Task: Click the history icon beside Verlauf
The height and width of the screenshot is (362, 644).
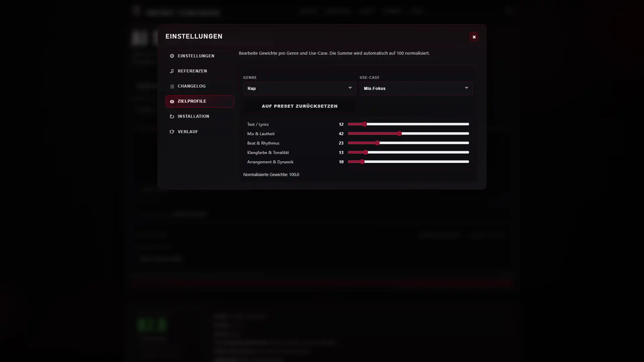Action: [x=172, y=132]
